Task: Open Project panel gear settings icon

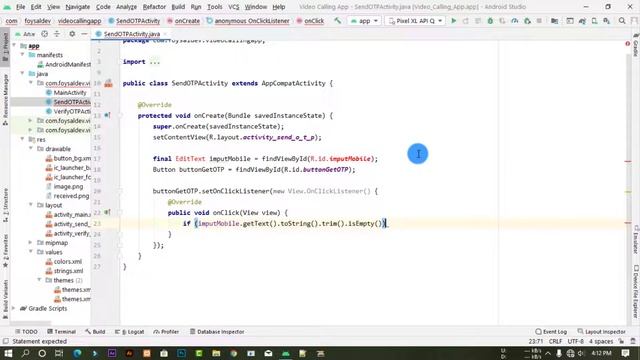Action: click(x=72, y=34)
